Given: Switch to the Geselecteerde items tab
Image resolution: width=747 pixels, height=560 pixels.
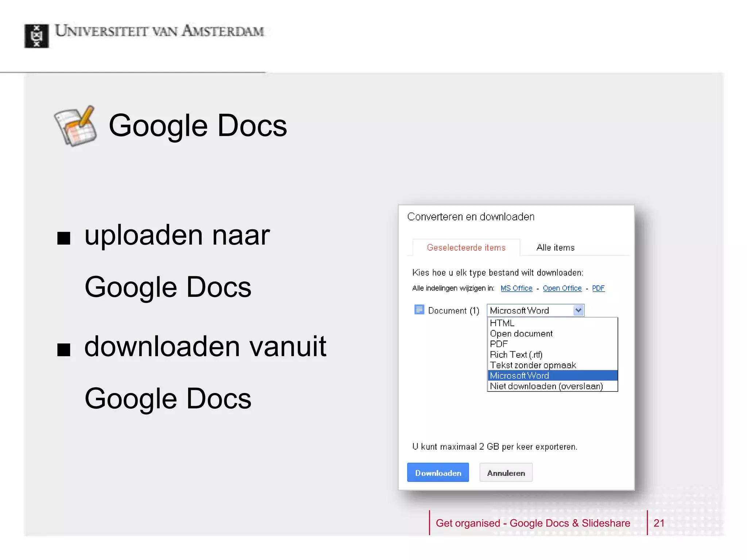Looking at the screenshot, I should [466, 248].
